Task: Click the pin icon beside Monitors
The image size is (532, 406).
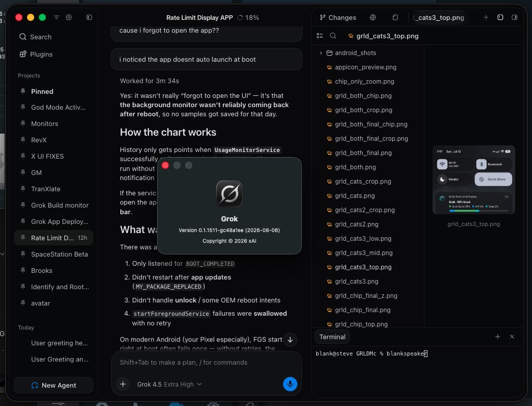Action: coord(23,123)
